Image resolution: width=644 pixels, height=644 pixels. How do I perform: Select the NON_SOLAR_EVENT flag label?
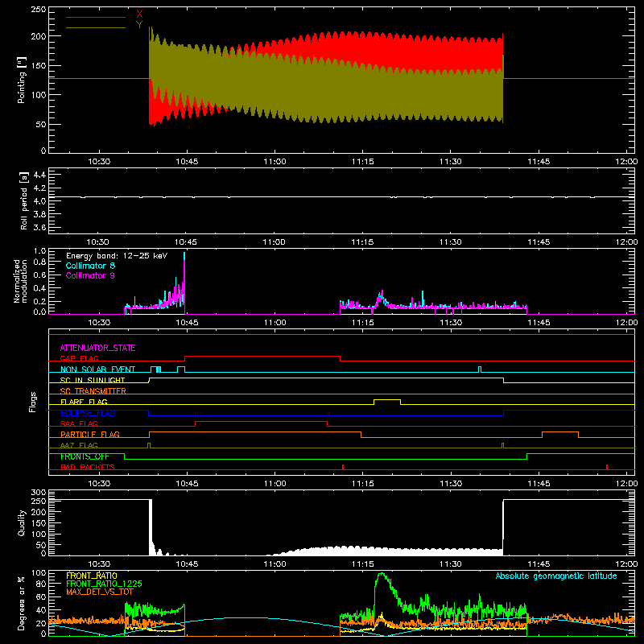[97, 369]
